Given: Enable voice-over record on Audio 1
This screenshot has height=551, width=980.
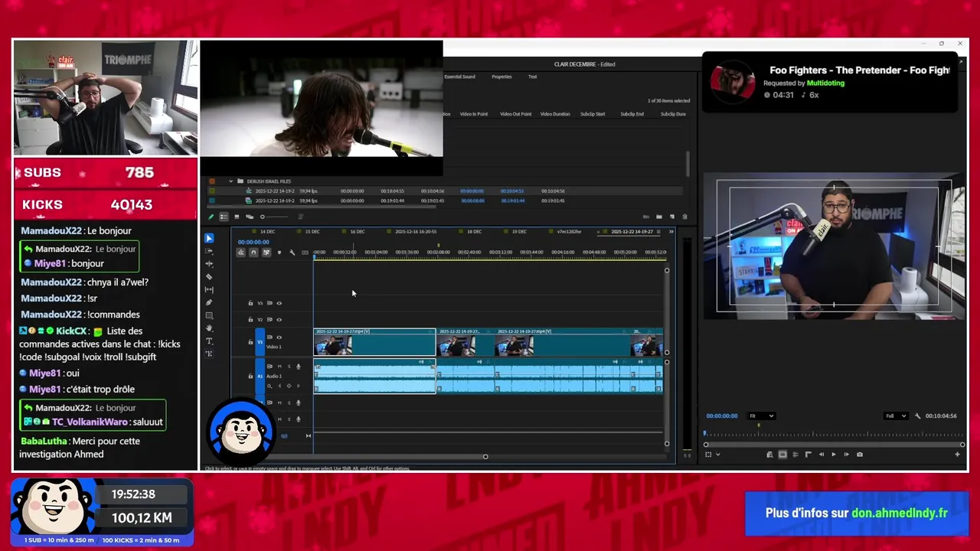Looking at the screenshot, I should [x=298, y=367].
